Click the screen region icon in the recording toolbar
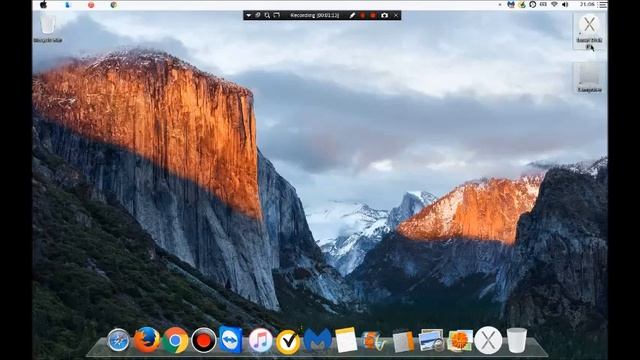The height and width of the screenshot is (360, 640). point(277,16)
